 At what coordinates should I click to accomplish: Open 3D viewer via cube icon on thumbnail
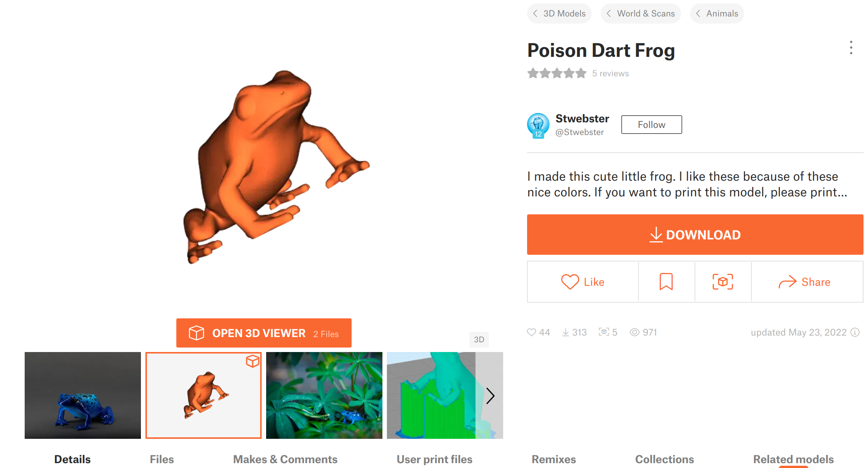[253, 361]
